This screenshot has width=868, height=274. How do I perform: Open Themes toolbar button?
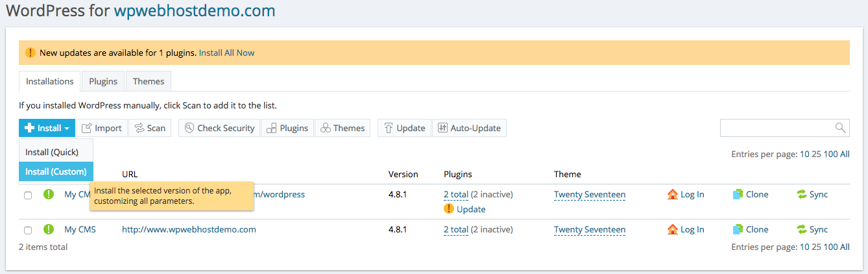click(x=343, y=128)
